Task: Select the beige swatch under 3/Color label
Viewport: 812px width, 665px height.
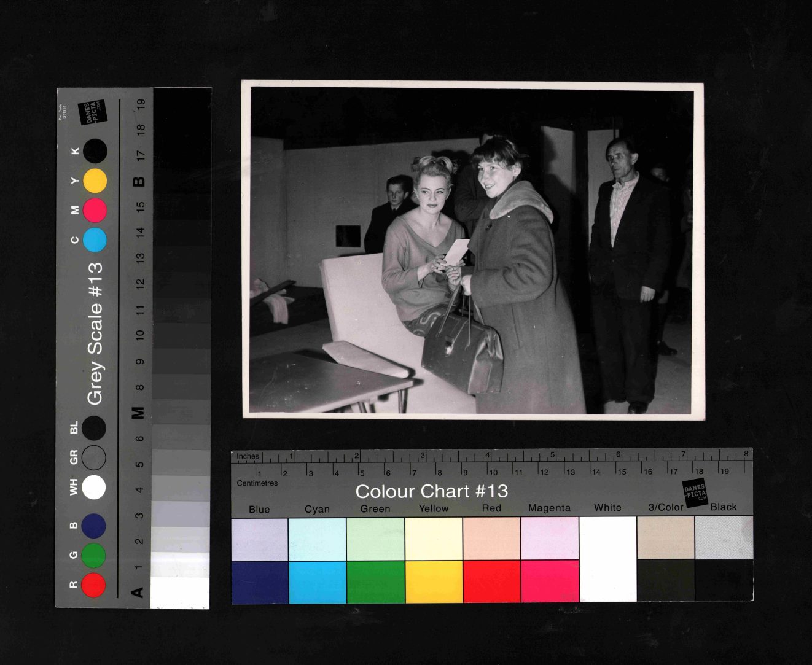Action: pos(666,538)
